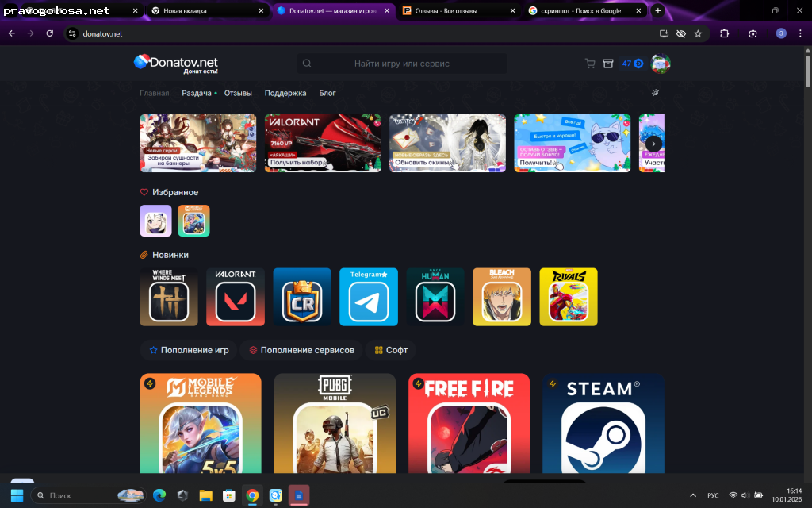This screenshot has height=508, width=812.
Task: Click the Найти игру или сервис search field
Action: pyautogui.click(x=402, y=63)
